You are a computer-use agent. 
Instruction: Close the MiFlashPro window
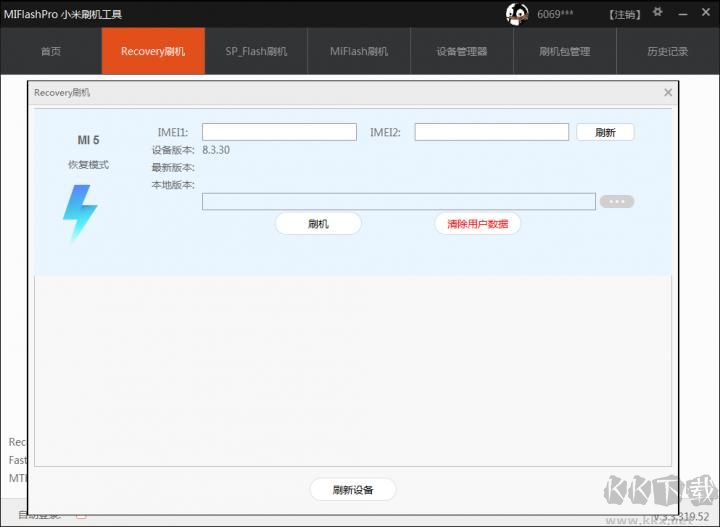706,12
